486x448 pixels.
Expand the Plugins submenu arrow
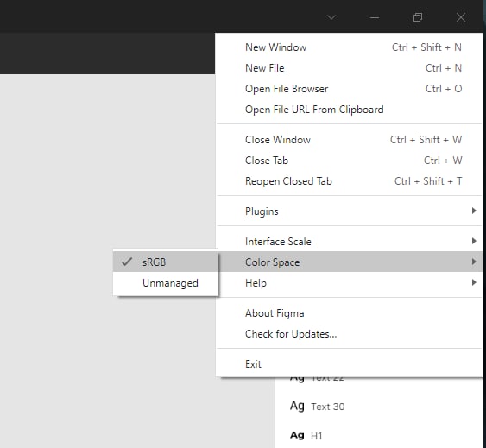[474, 211]
